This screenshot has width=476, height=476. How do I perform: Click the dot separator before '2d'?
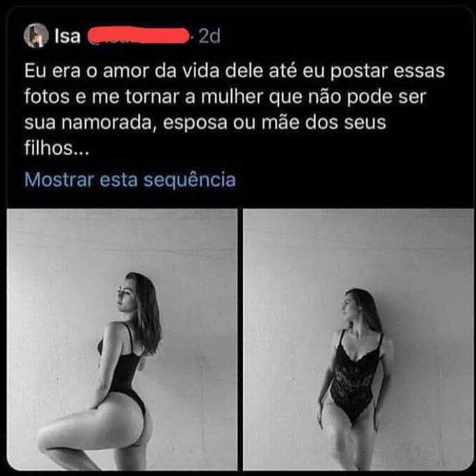[192, 36]
